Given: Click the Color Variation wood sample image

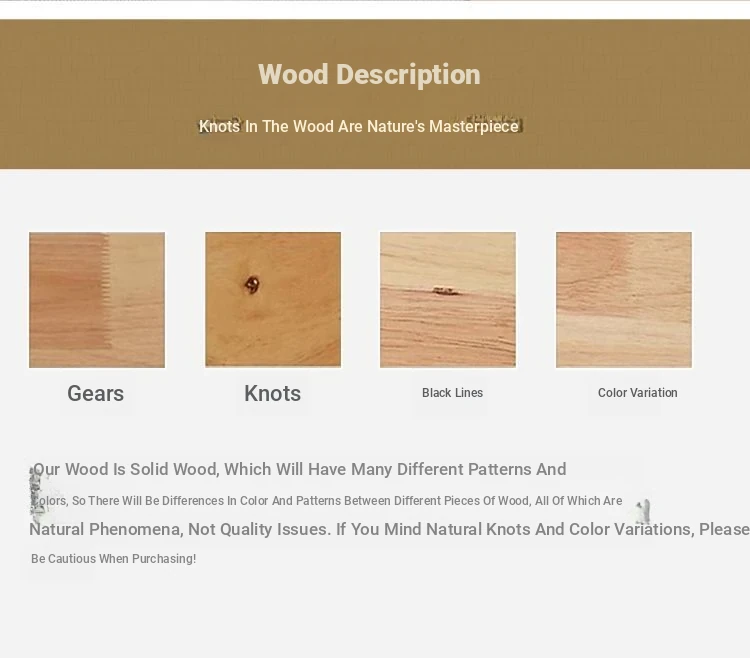Looking at the screenshot, I should point(624,300).
